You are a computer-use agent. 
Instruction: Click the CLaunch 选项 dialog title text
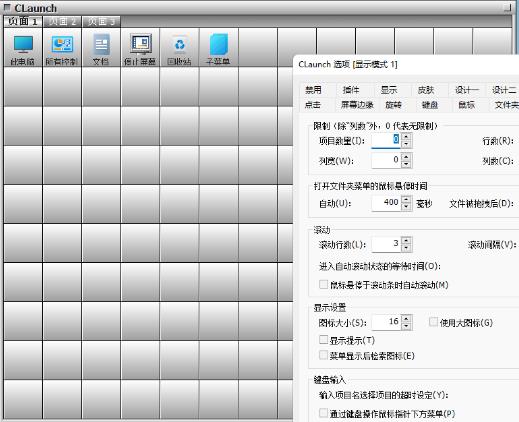click(348, 64)
